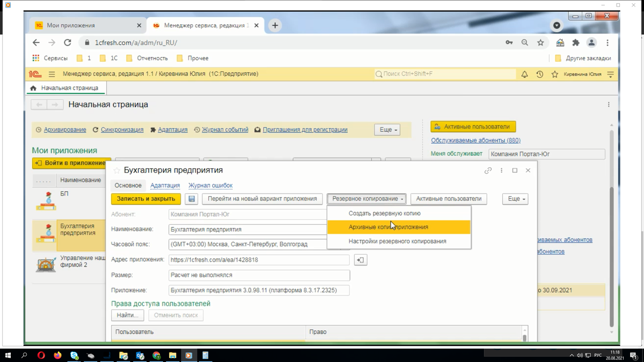Open the Chrome three-dot menu
This screenshot has height=362, width=644.
pyautogui.click(x=608, y=42)
